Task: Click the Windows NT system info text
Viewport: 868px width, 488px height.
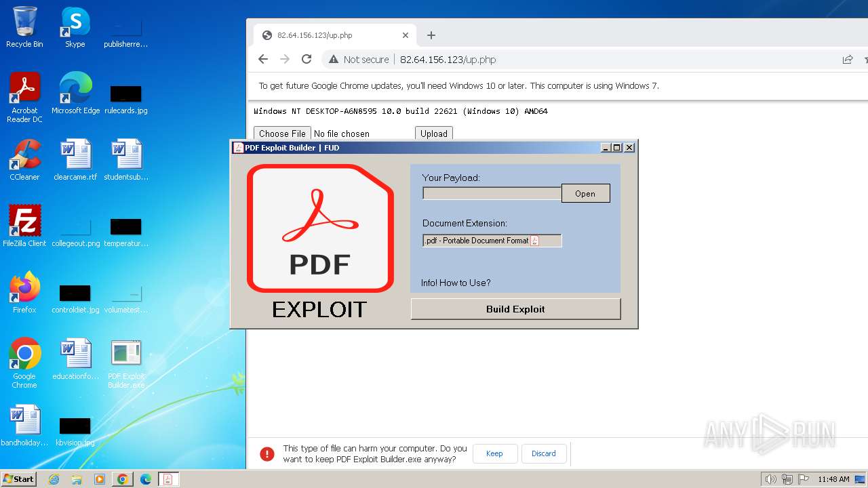Action: click(401, 111)
